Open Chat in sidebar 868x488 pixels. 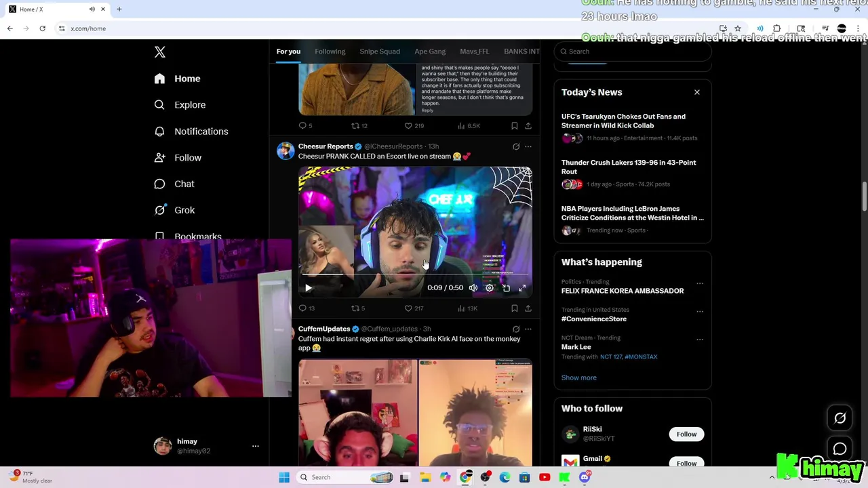[174, 184]
